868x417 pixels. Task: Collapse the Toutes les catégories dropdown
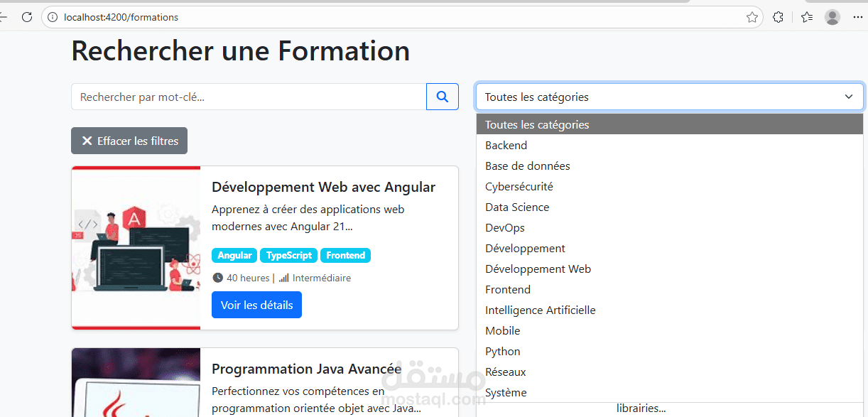(x=669, y=97)
